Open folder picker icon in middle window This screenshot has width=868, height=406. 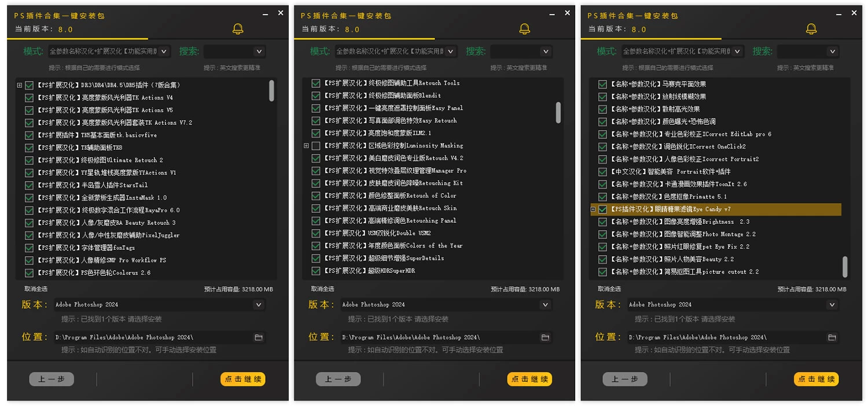(x=545, y=337)
